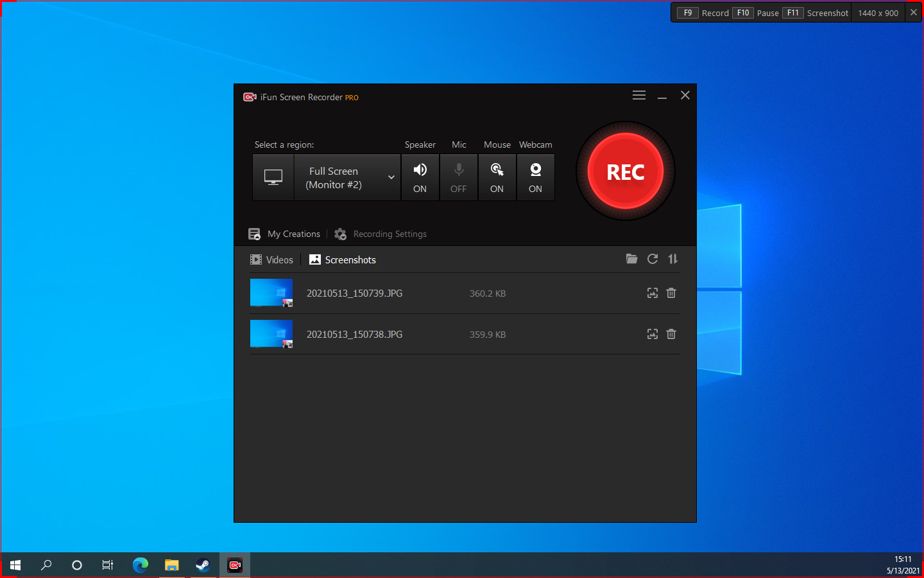924x578 pixels.
Task: Open the 20210513_150739.JPG thumbnail
Action: 271,293
